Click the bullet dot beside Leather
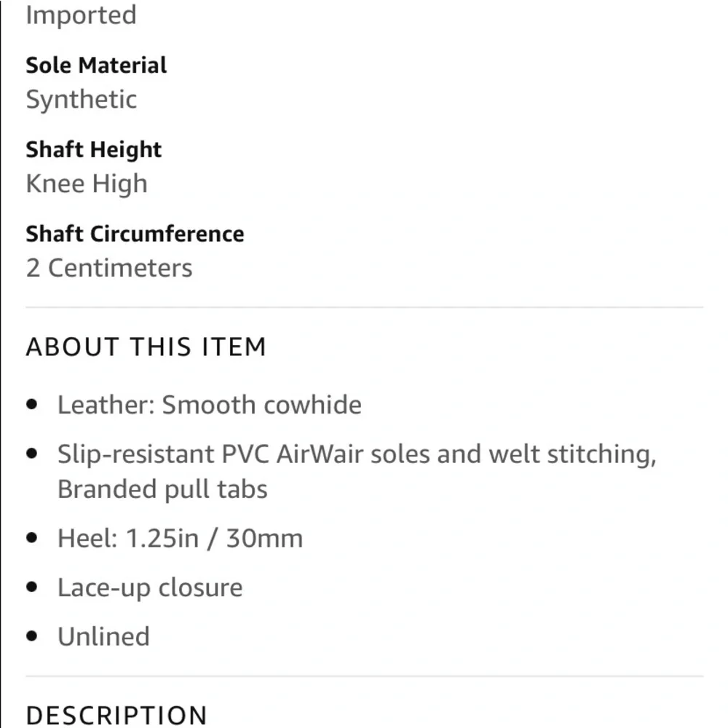Viewport: 728px width, 728px height. click(x=32, y=404)
